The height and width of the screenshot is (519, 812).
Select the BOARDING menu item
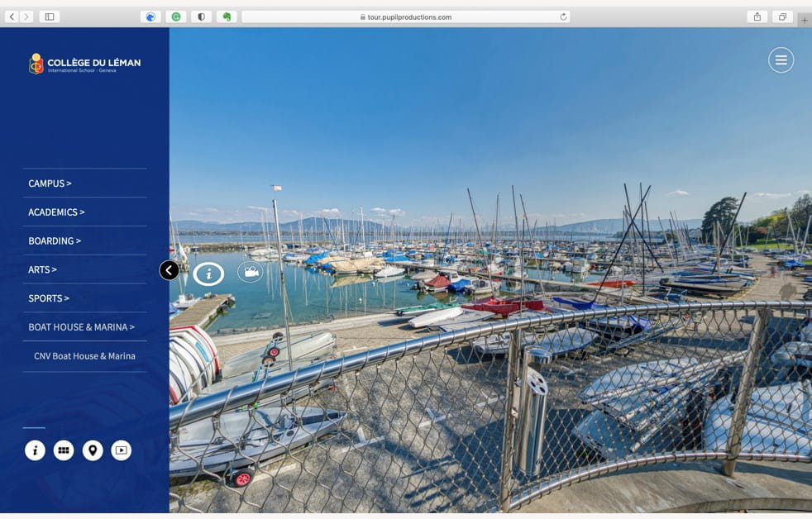(55, 241)
